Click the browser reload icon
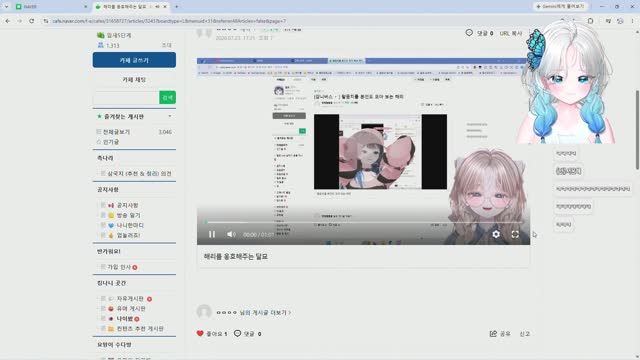The height and width of the screenshot is (360, 640). pyautogui.click(x=31, y=21)
